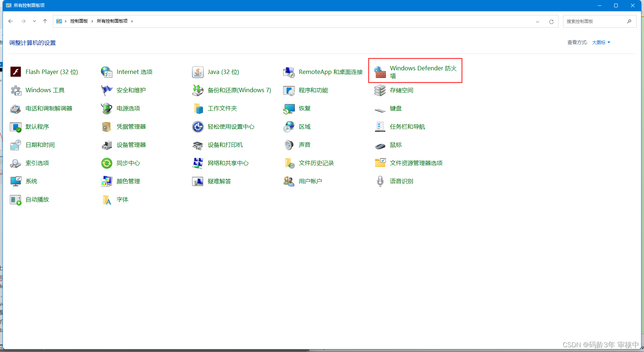Open the 颜色管理 icon
Viewport: 644px width, 352px height.
(x=107, y=181)
